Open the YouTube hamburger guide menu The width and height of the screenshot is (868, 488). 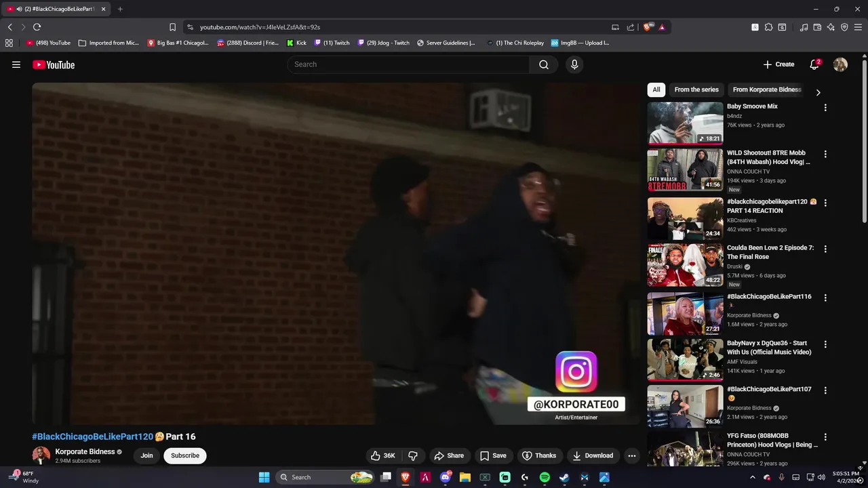[16, 64]
